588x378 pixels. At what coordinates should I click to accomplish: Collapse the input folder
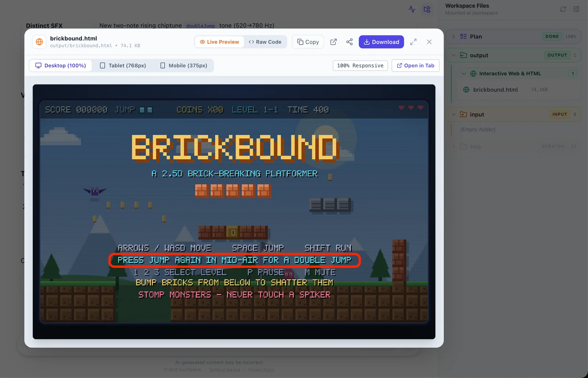pyautogui.click(x=453, y=114)
